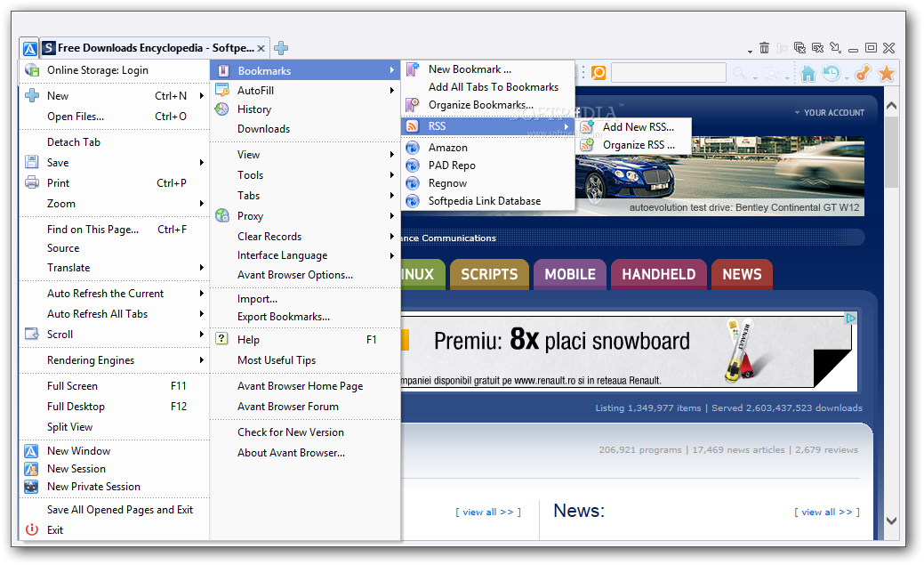
Task: Click the New Bookmark icon
Action: pyautogui.click(x=413, y=69)
